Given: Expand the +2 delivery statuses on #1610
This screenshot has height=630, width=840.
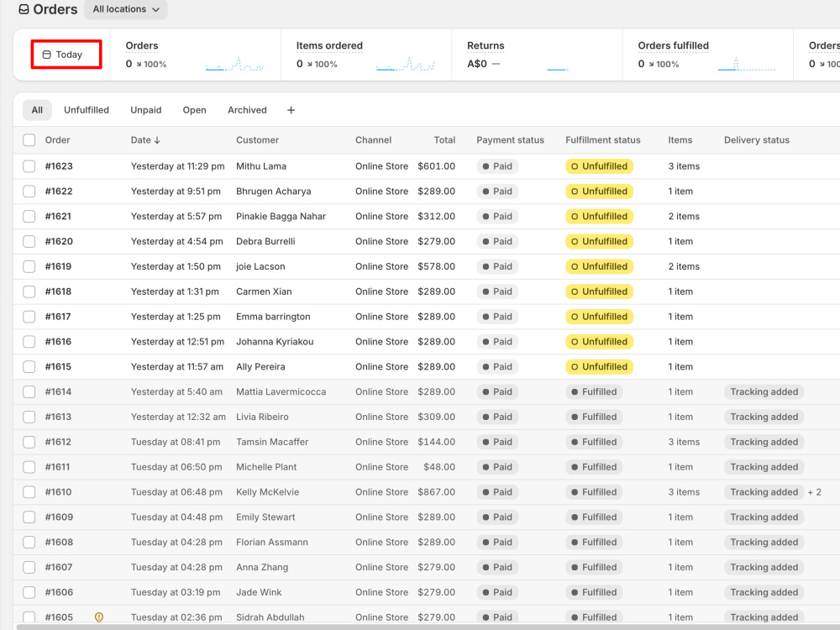Looking at the screenshot, I should coord(814,491).
